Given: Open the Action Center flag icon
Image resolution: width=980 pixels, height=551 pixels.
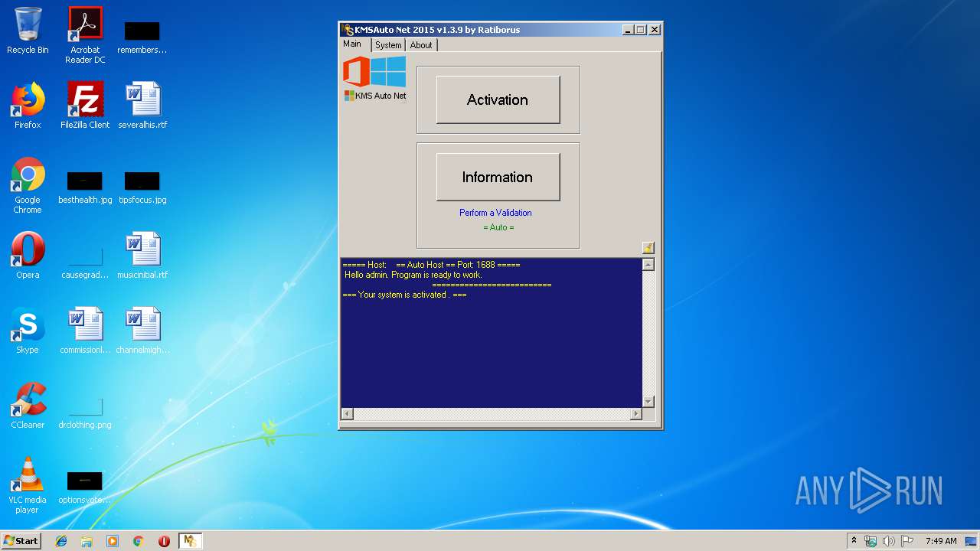Looking at the screenshot, I should (907, 541).
